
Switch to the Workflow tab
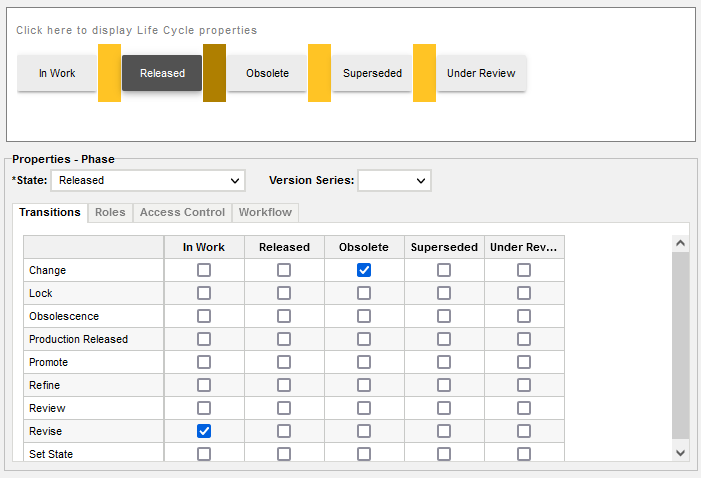265,212
